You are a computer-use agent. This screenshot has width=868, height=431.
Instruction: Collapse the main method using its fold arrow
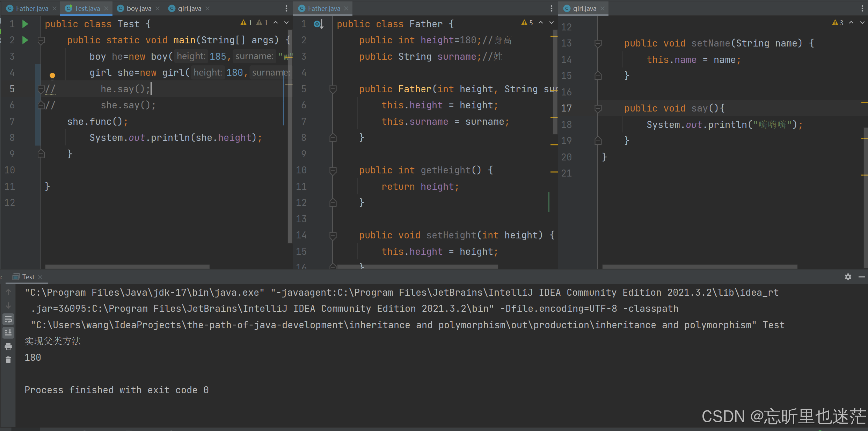coord(41,40)
